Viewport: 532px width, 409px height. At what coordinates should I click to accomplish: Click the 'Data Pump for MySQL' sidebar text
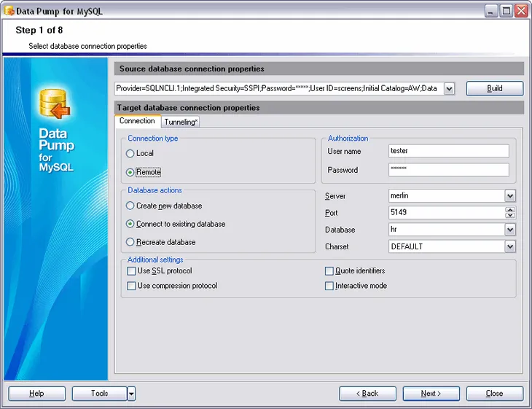(x=56, y=150)
